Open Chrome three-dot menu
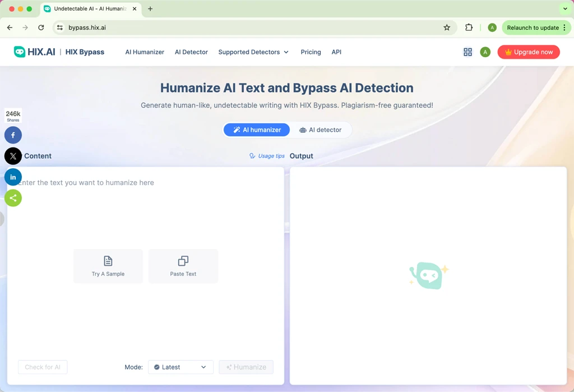The image size is (574, 392). pyautogui.click(x=564, y=27)
